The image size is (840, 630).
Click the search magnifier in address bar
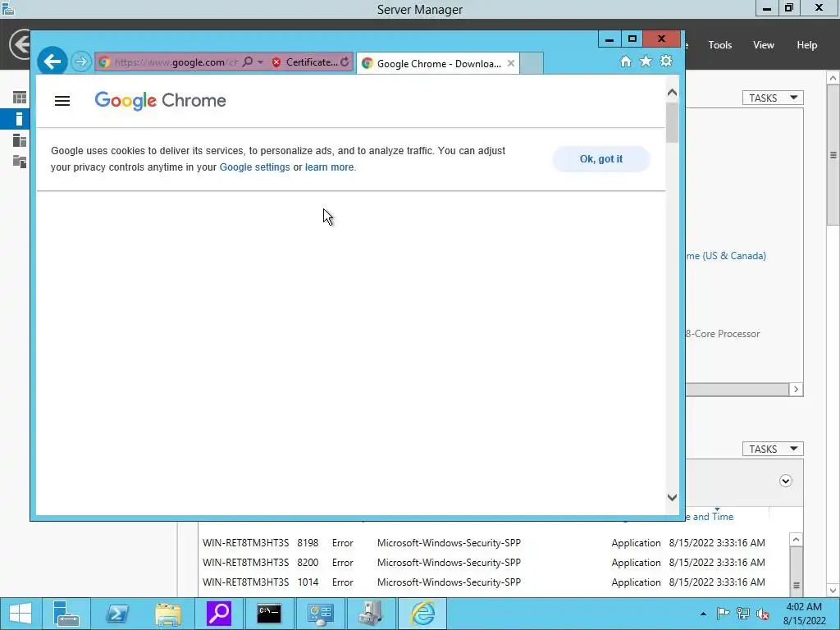pyautogui.click(x=248, y=62)
